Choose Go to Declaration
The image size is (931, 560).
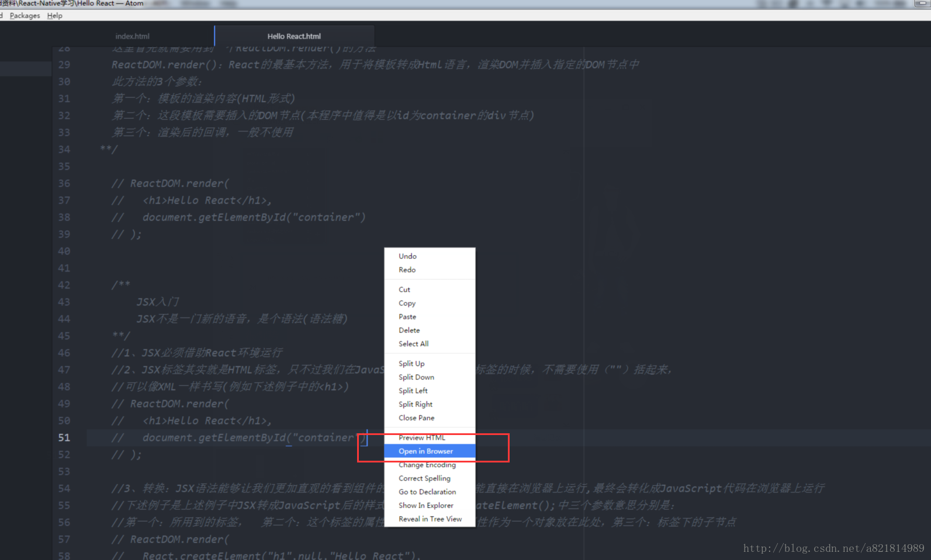430,492
